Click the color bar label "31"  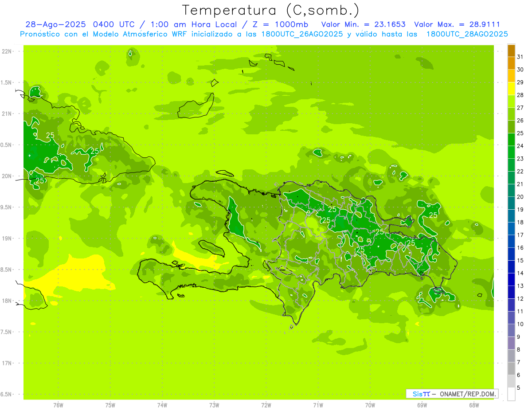pos(520,57)
